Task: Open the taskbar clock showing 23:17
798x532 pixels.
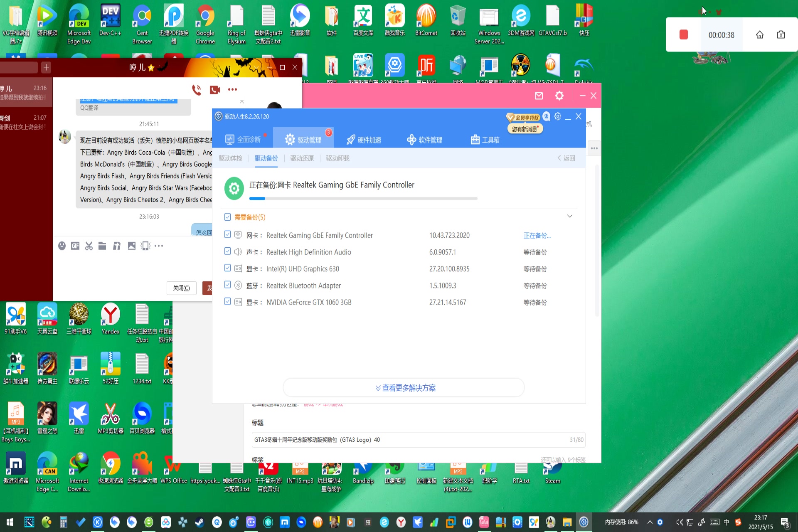Action: pyautogui.click(x=761, y=522)
